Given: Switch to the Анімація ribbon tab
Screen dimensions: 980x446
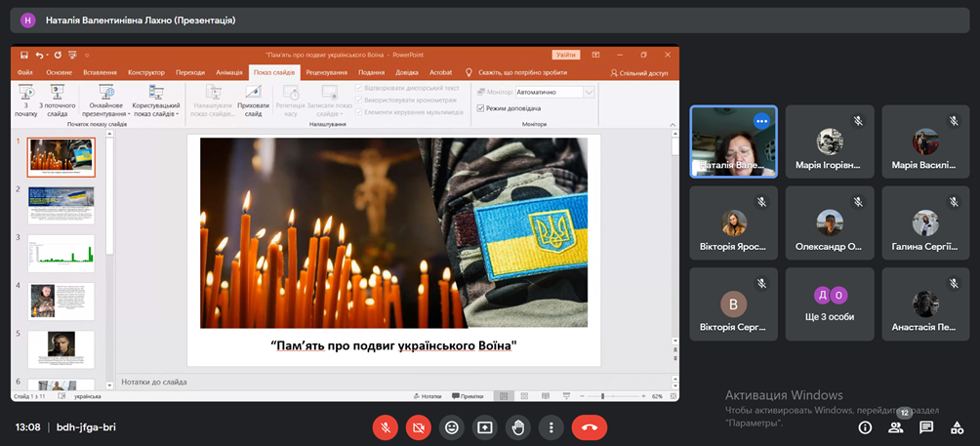Looking at the screenshot, I should point(229,72).
